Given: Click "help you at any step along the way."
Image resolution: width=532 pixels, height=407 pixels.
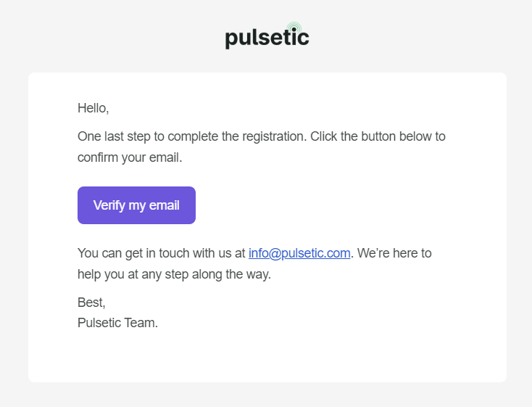Looking at the screenshot, I should 174,275.
